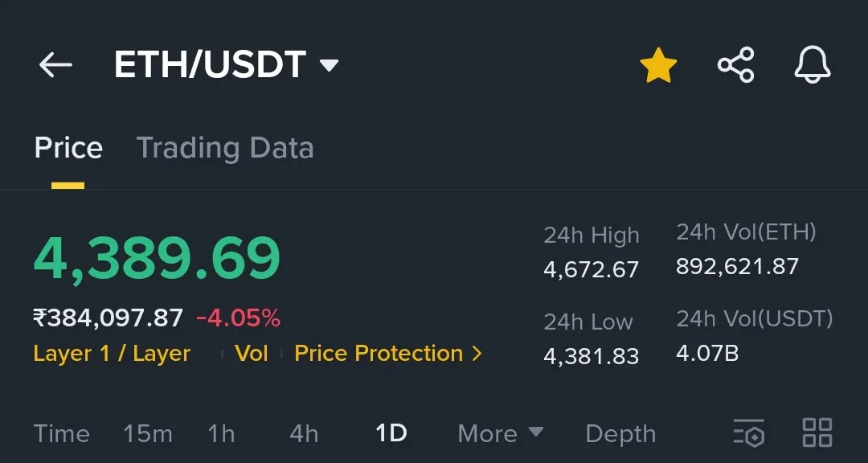Image resolution: width=868 pixels, height=463 pixels.
Task: Open the four-square grid layout icon
Action: (817, 432)
